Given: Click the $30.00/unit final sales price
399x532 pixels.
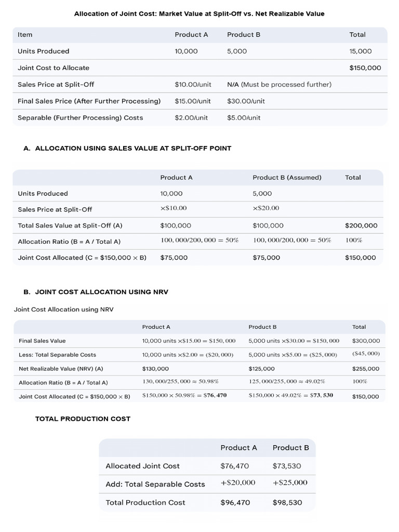Looking at the screenshot, I should [x=246, y=101].
